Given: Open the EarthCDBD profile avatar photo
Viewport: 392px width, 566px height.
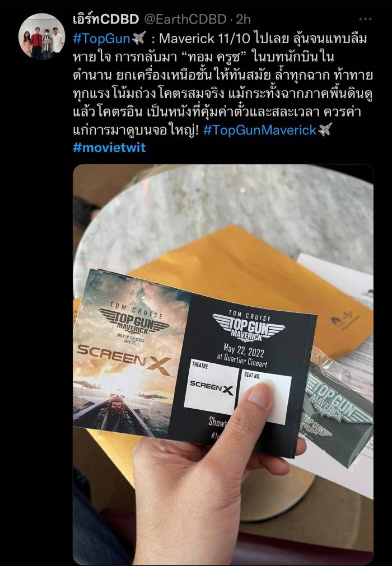Looking at the screenshot, I should (42, 36).
